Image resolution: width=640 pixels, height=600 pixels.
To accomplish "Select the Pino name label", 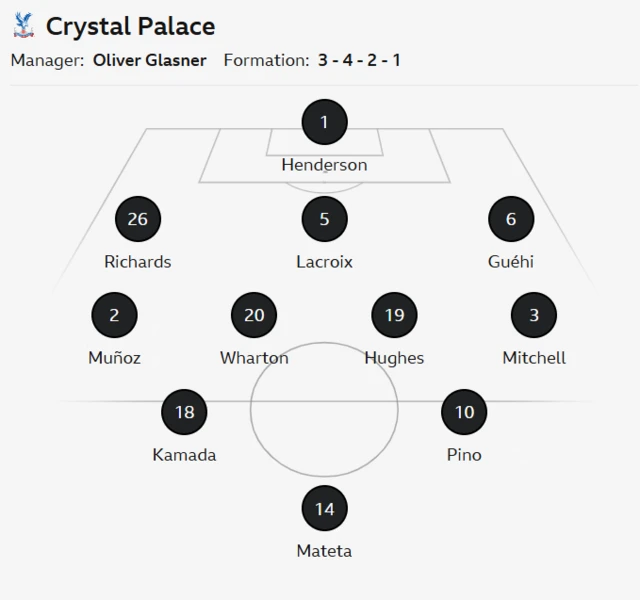I will (464, 455).
